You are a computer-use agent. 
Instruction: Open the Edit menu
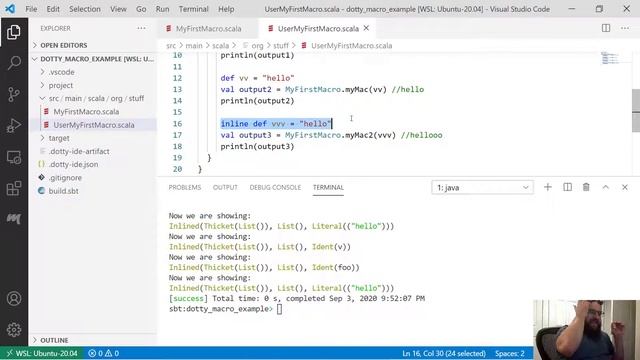point(53,9)
